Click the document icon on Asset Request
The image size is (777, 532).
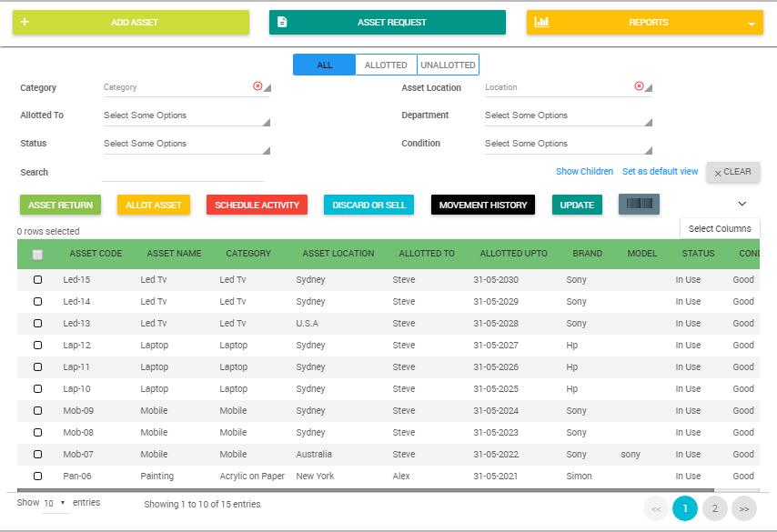point(282,22)
